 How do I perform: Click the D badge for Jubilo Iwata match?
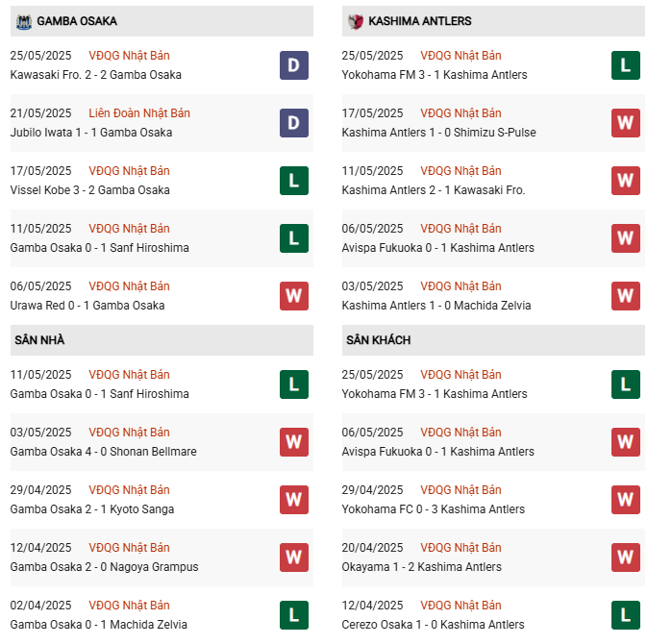click(x=294, y=123)
